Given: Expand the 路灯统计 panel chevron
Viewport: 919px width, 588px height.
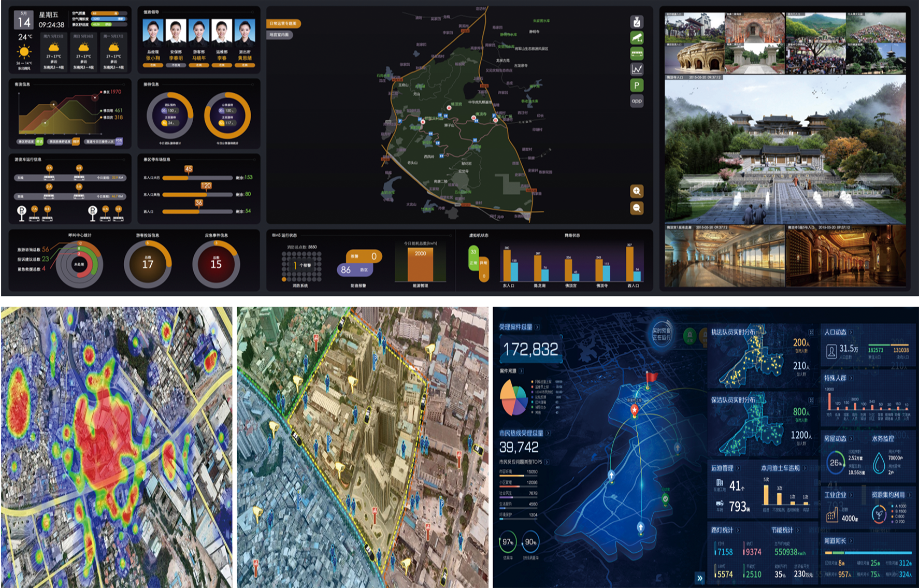Looking at the screenshot, I should 738,530.
